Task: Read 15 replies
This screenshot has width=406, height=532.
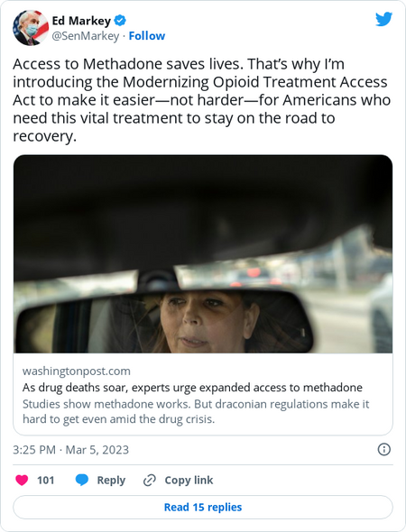Action: [203, 507]
